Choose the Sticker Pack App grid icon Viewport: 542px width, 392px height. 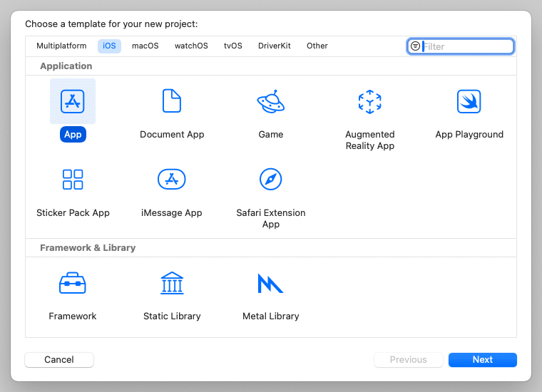73,180
